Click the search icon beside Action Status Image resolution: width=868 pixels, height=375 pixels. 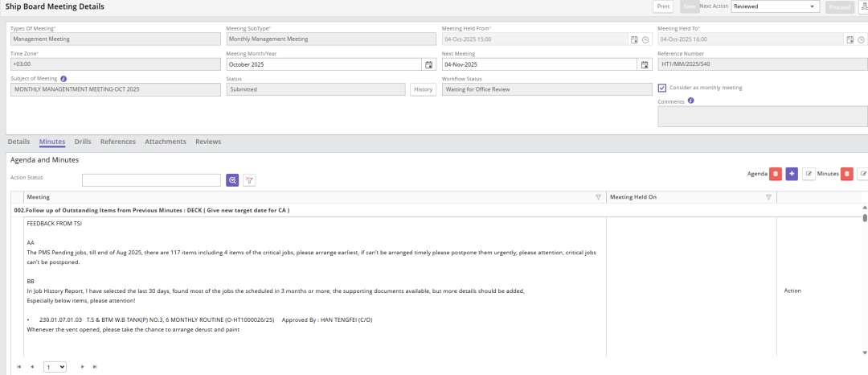(x=232, y=180)
